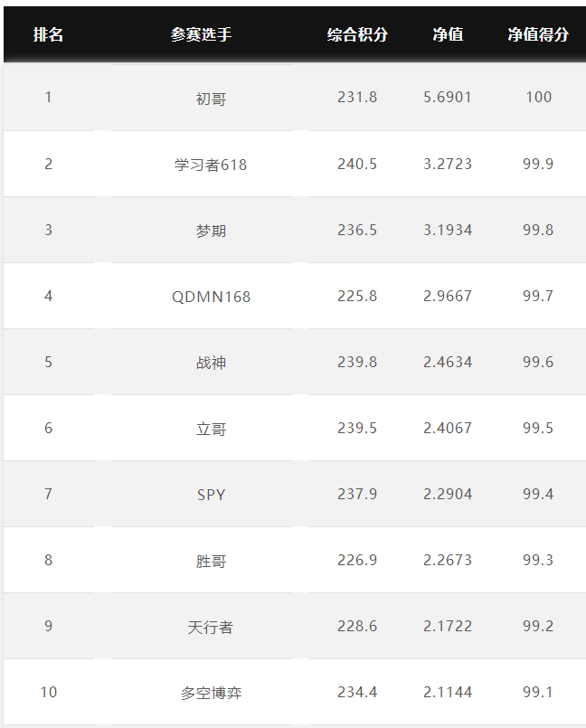Click net value score 99.7 cell

[538, 296]
